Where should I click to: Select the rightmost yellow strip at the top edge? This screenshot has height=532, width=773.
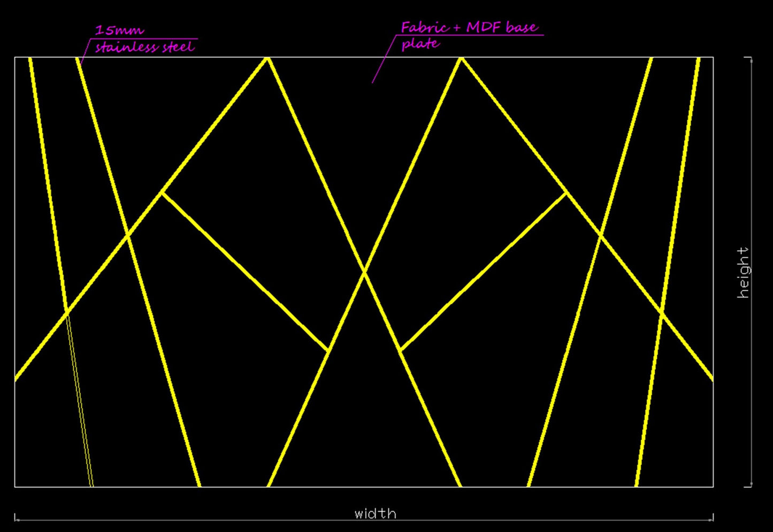click(698, 59)
